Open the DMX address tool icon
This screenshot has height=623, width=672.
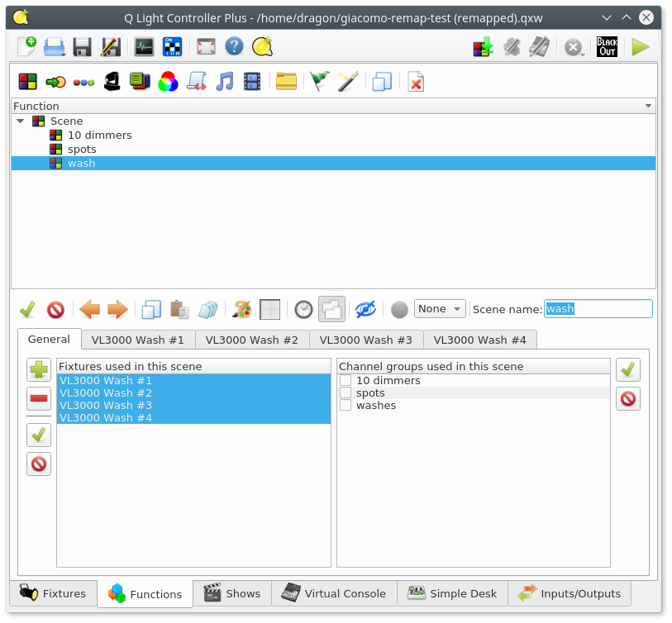tap(172, 47)
